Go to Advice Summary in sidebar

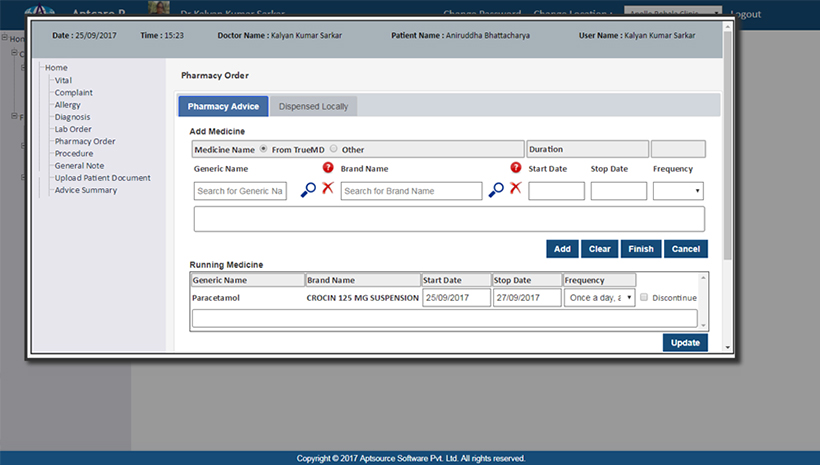coord(85,190)
